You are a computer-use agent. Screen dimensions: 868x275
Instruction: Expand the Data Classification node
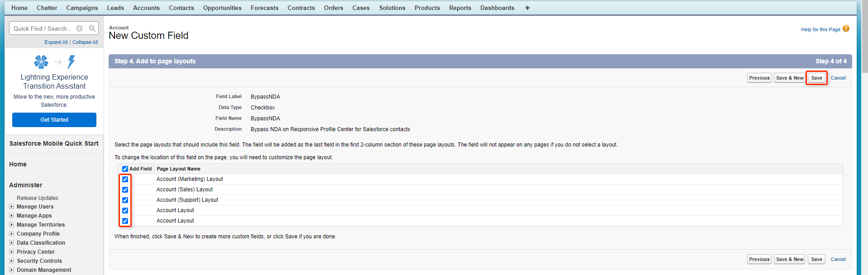[x=12, y=243]
